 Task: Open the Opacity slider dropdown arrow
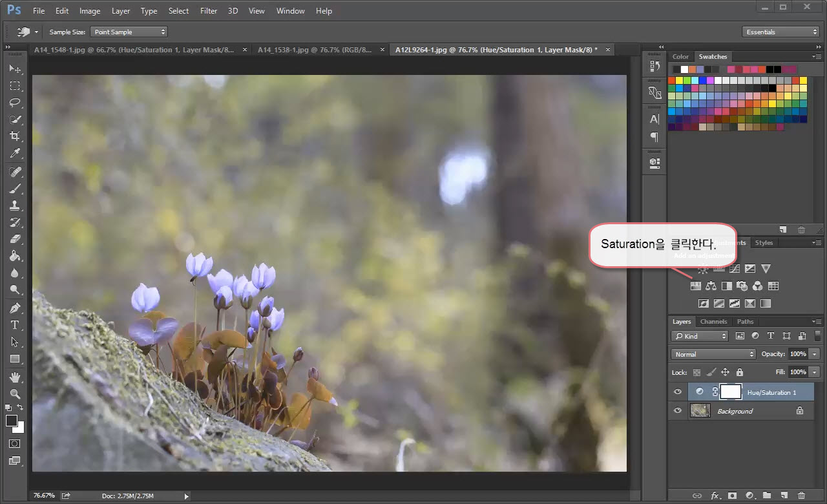pyautogui.click(x=814, y=354)
